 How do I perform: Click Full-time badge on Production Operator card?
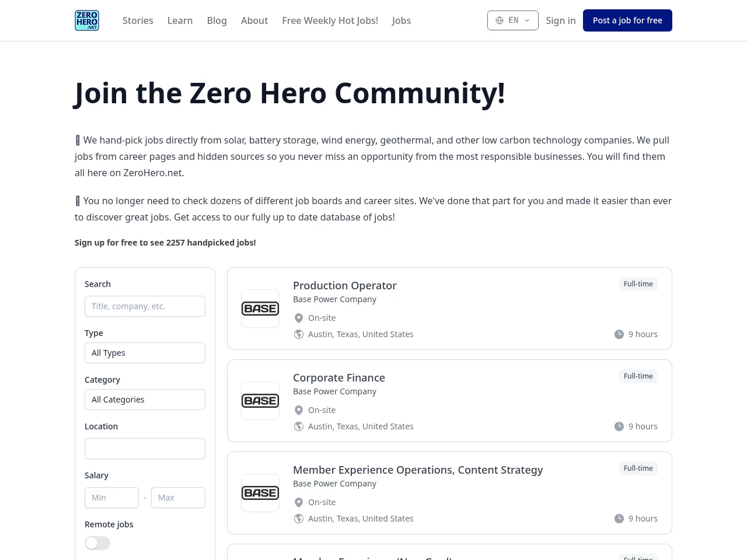tap(638, 284)
